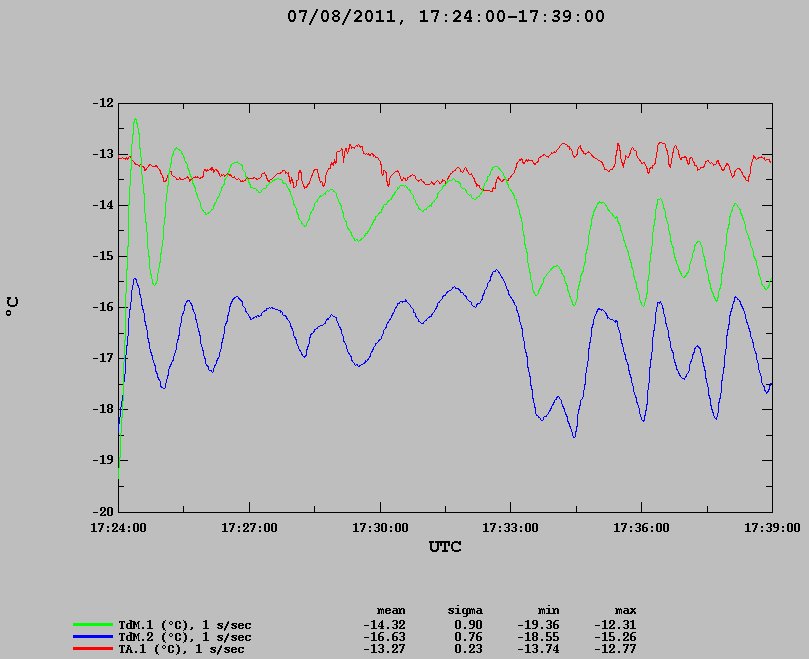Select the mean value -14.32
Image resolution: width=809 pixels, height=659 pixels.
[384, 625]
